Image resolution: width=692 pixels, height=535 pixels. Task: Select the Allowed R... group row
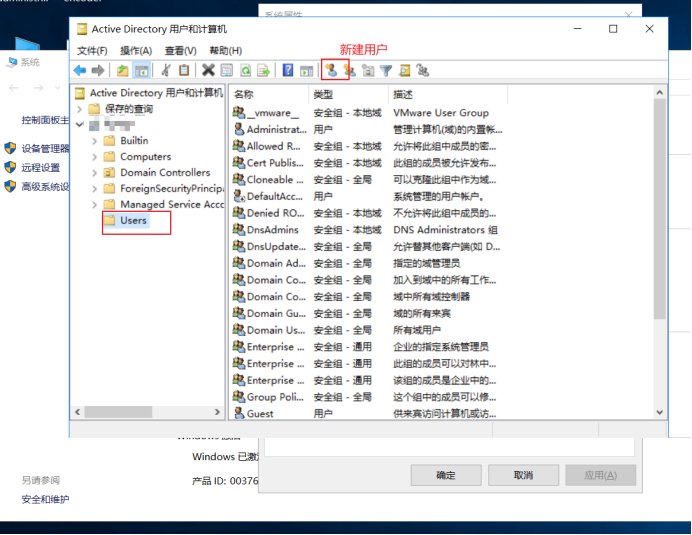coord(367,146)
